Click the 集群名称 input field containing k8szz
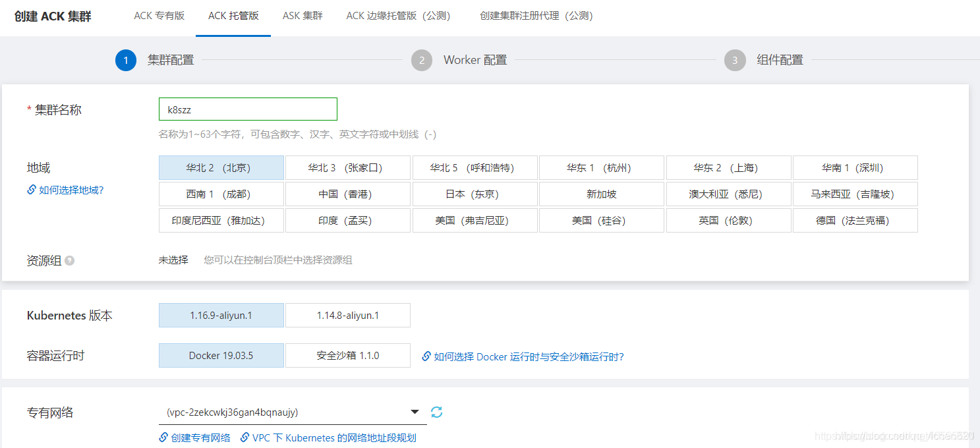Screen dimensions: 980x448 coord(248,109)
